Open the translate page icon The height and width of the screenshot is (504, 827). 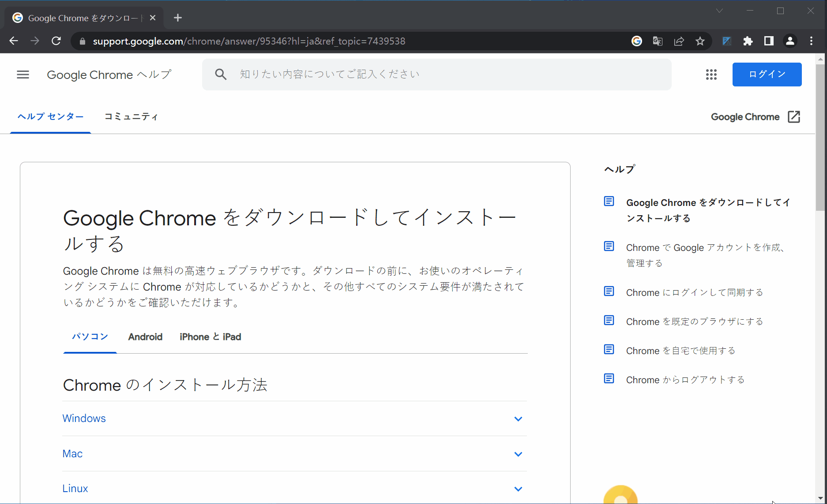pyautogui.click(x=658, y=41)
